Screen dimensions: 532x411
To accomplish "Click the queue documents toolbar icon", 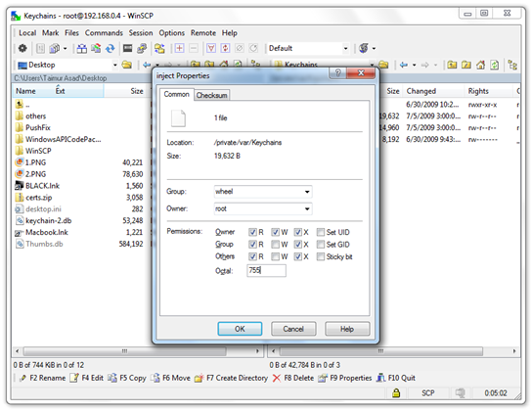I will tap(54, 48).
